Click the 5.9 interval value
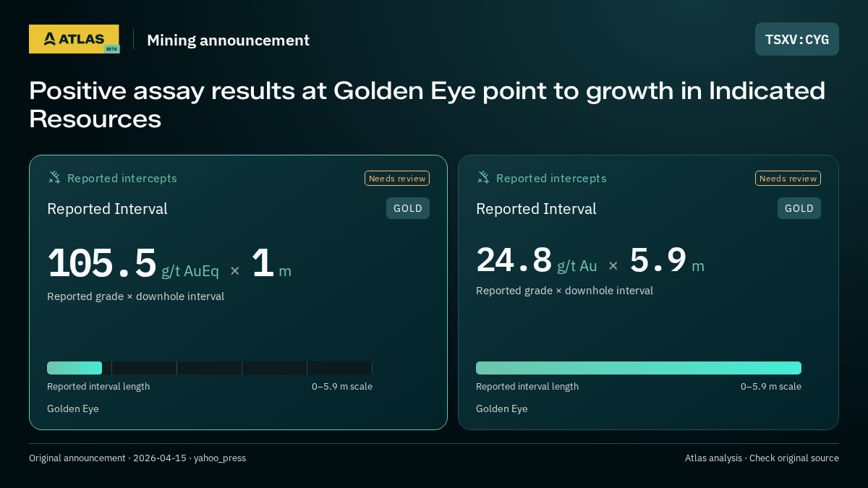This screenshot has height=488, width=868. click(658, 260)
